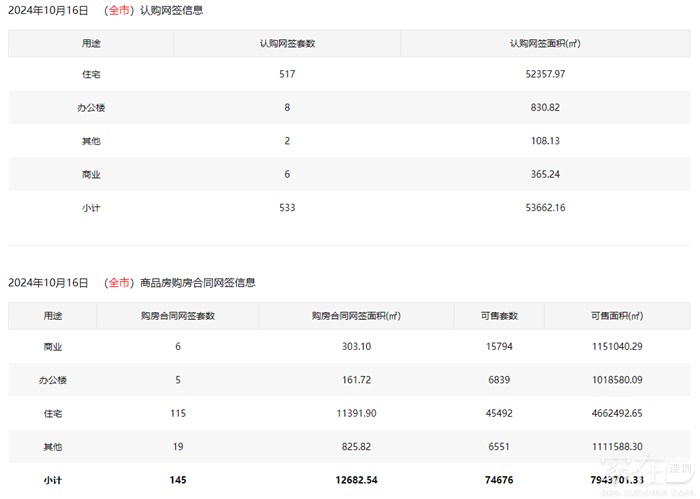Click the red 全市 link in the 认购网签信息 heading
Screen dimensions: 700x499
click(119, 10)
